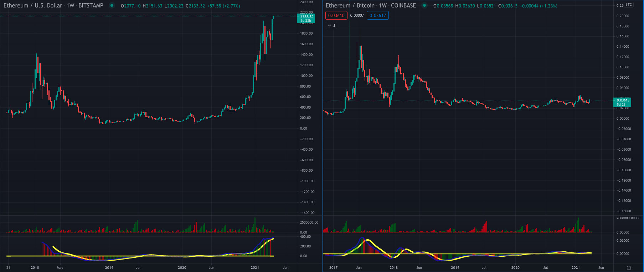Screen dimensions: 644x272
Task: Open chart settings gear on ETH/BTC chart
Action: [x=629, y=268]
